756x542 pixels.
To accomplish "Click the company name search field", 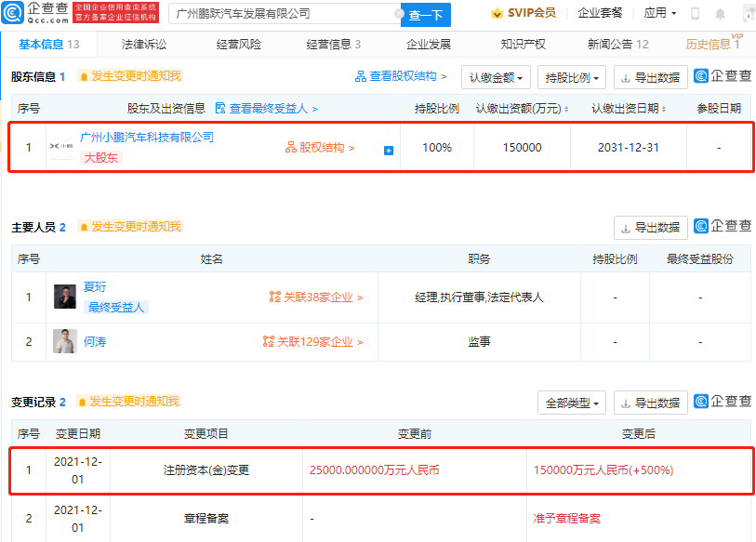I will [x=279, y=14].
